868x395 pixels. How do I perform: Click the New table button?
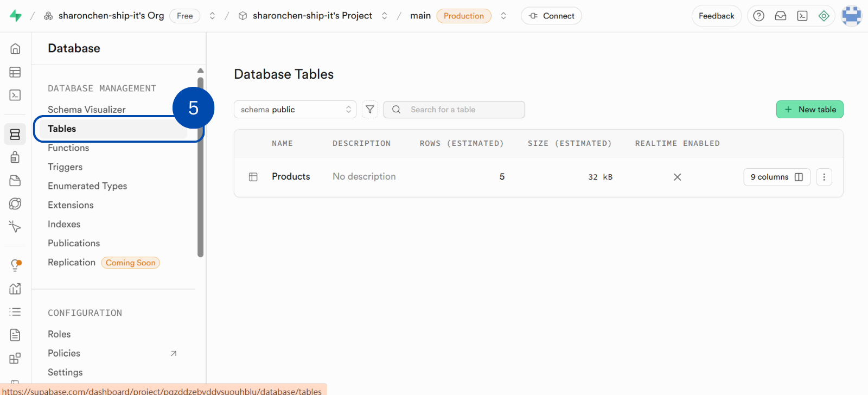(x=809, y=110)
